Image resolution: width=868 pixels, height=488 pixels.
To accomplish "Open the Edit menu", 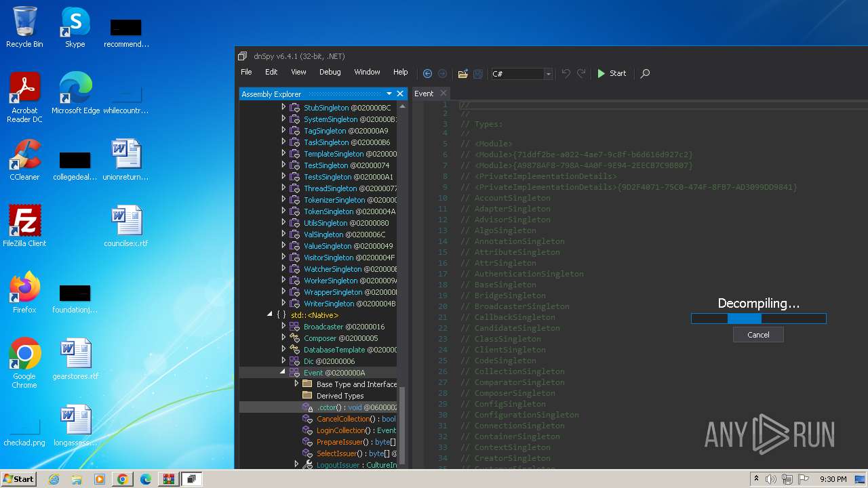I will 271,72.
